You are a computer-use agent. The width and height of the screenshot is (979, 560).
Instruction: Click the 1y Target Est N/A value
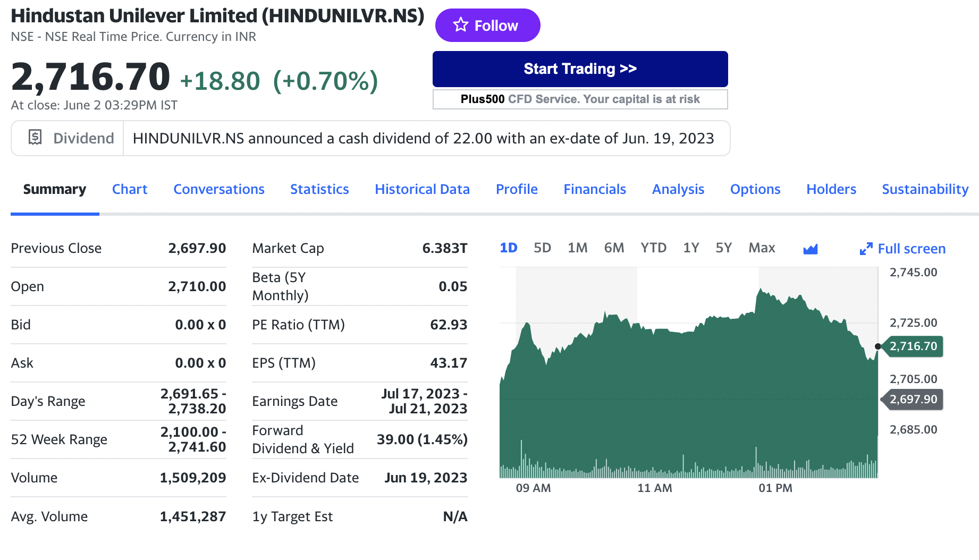[455, 516]
